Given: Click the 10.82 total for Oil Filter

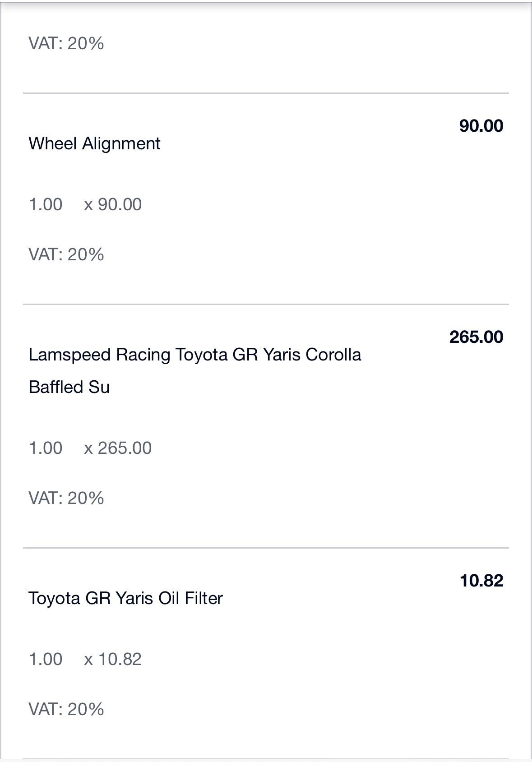Looking at the screenshot, I should [x=481, y=581].
